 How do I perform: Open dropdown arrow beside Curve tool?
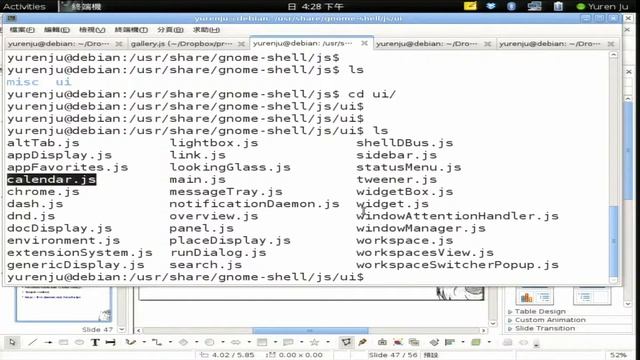point(144,342)
